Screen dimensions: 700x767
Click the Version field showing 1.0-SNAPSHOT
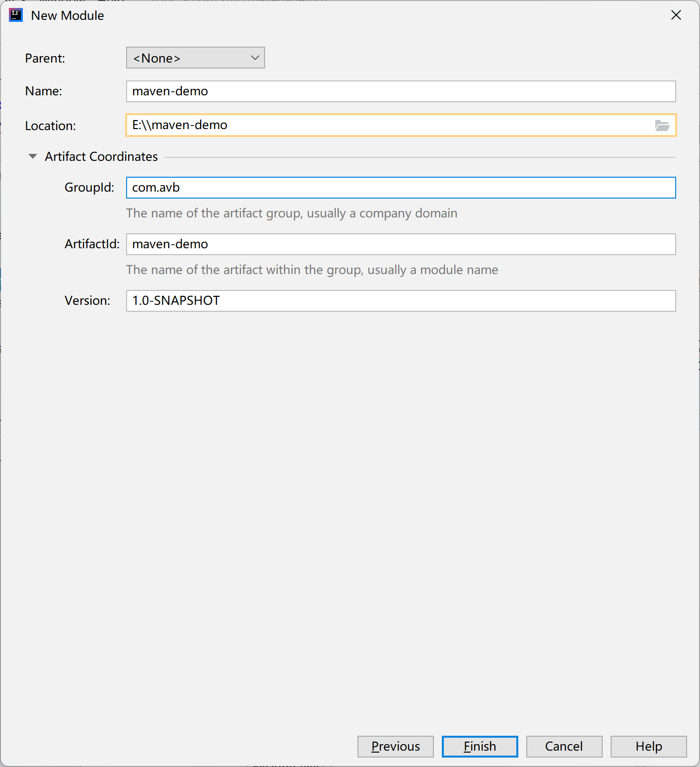click(x=400, y=301)
